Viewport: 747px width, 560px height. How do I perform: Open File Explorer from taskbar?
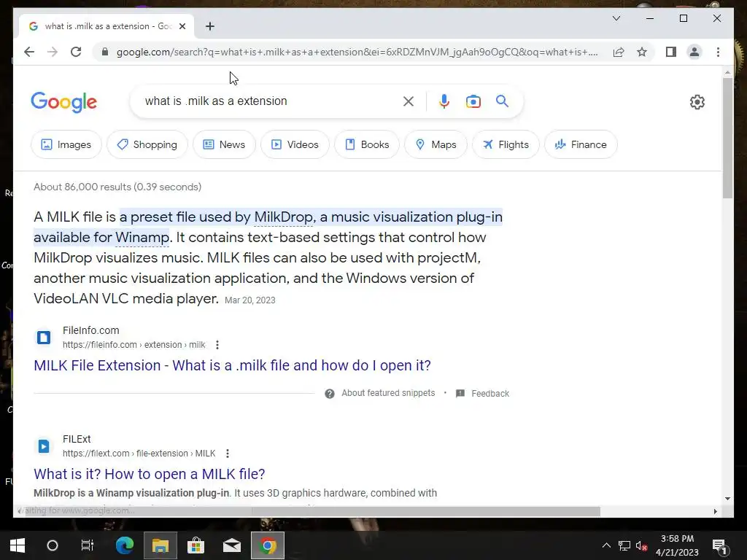[x=160, y=545]
